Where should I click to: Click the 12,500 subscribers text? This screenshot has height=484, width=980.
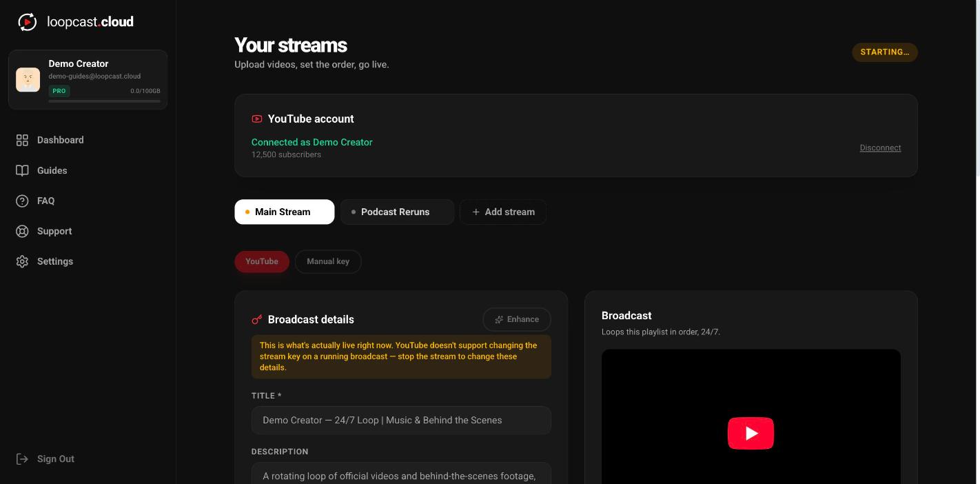click(x=286, y=154)
